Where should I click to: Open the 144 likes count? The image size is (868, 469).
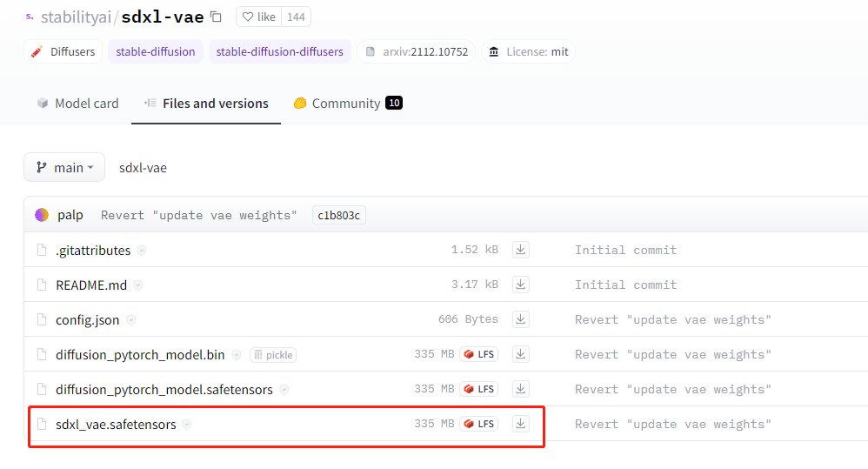pyautogui.click(x=297, y=17)
